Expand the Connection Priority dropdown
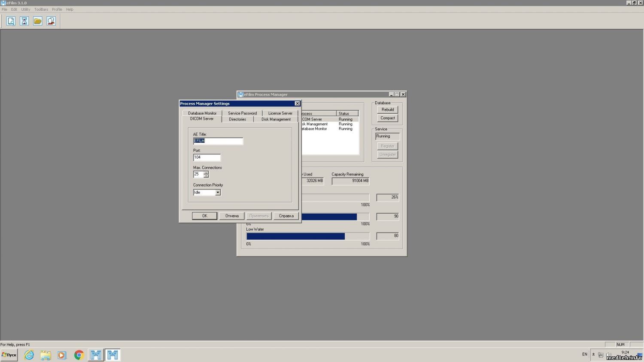The image size is (644, 362). pos(218,193)
